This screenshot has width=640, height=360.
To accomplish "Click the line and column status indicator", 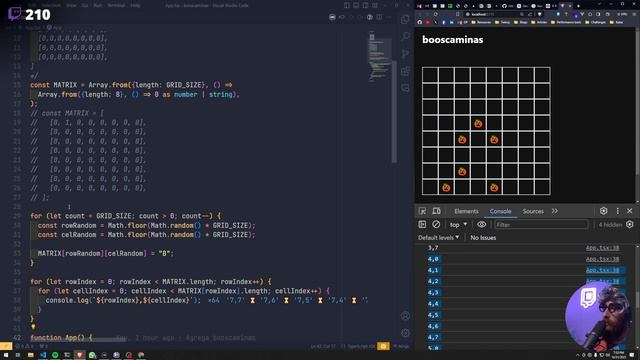I will 322,346.
